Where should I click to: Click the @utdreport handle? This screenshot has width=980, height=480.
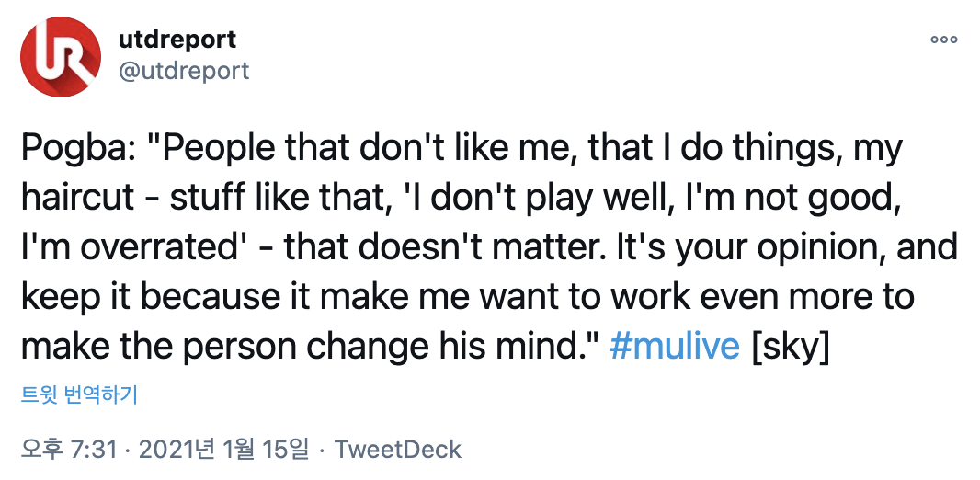point(184,71)
